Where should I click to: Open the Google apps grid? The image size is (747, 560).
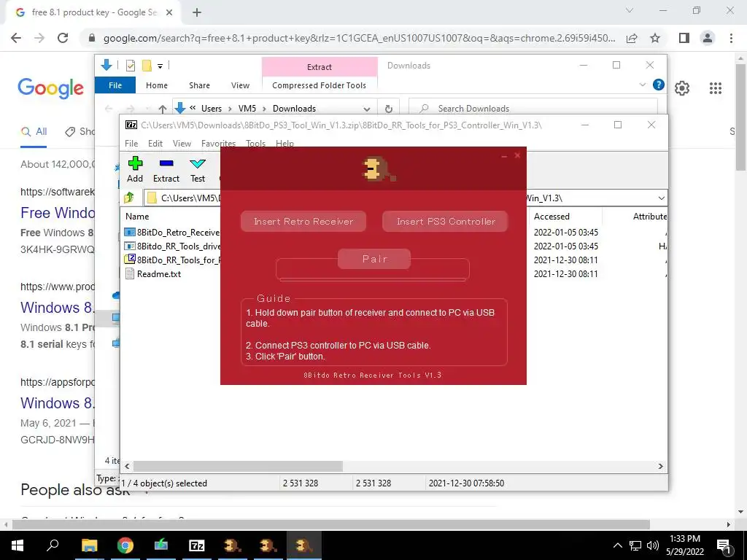(x=715, y=88)
